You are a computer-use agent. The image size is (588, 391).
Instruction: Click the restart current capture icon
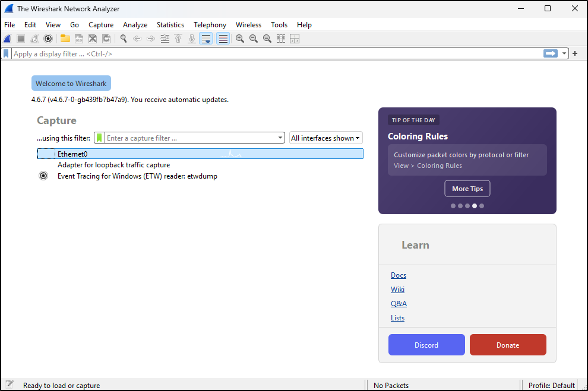point(34,39)
